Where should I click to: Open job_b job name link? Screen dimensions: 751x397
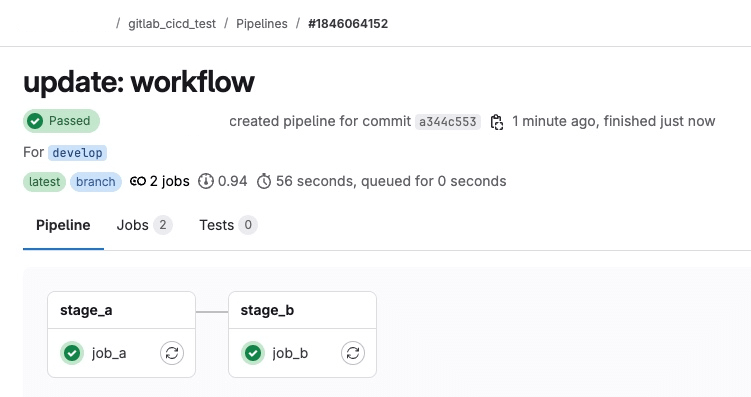point(290,353)
